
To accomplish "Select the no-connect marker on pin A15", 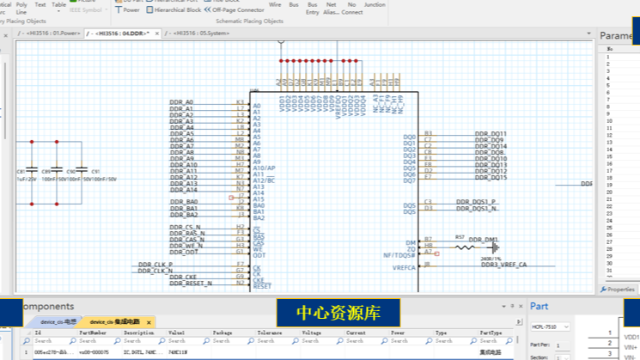I will tap(231, 198).
